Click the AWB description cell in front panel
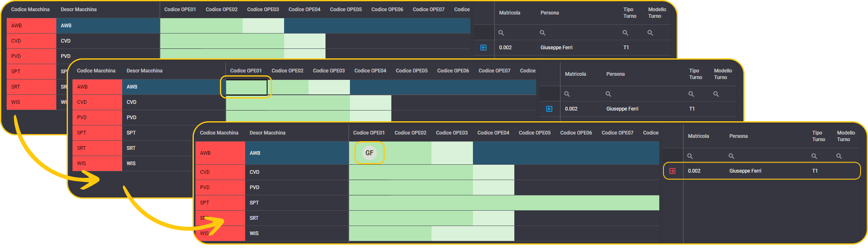 pyautogui.click(x=297, y=153)
